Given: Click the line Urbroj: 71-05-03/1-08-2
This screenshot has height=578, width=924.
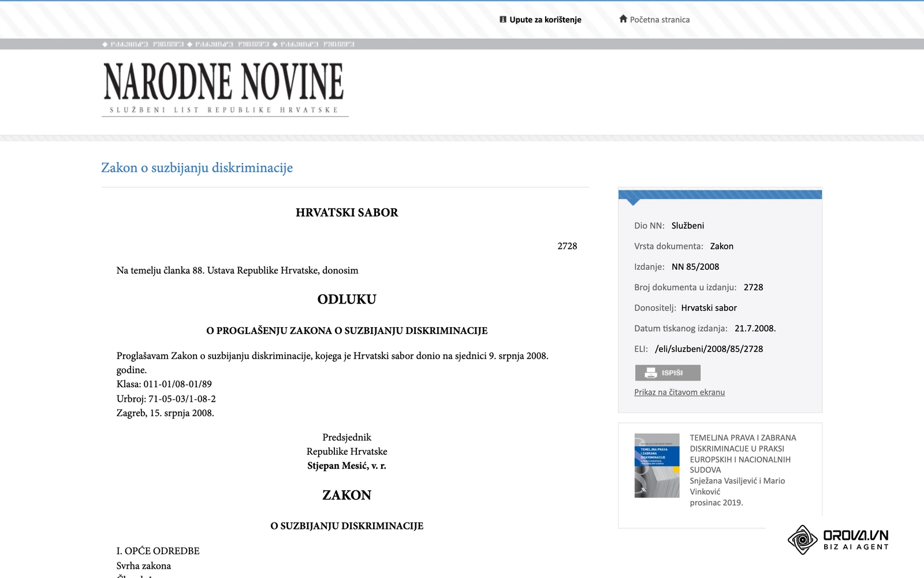Looking at the screenshot, I should click(166, 399).
